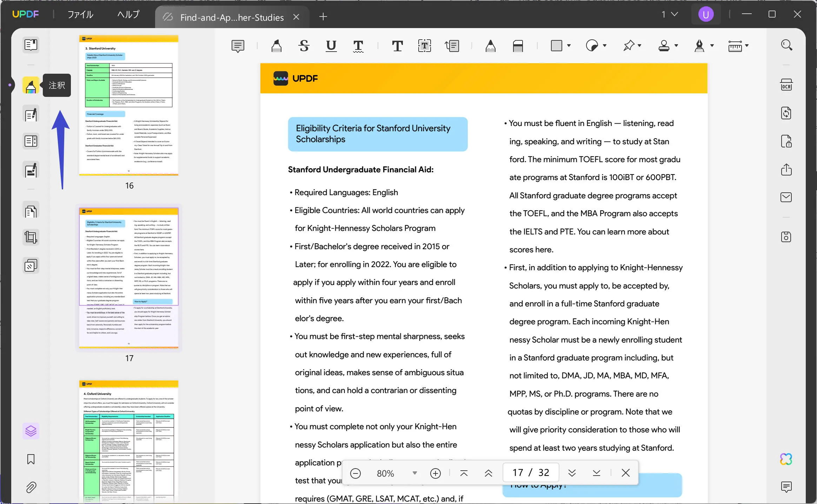Go to the previous page arrow
The height and width of the screenshot is (504, 817).
[x=488, y=473]
